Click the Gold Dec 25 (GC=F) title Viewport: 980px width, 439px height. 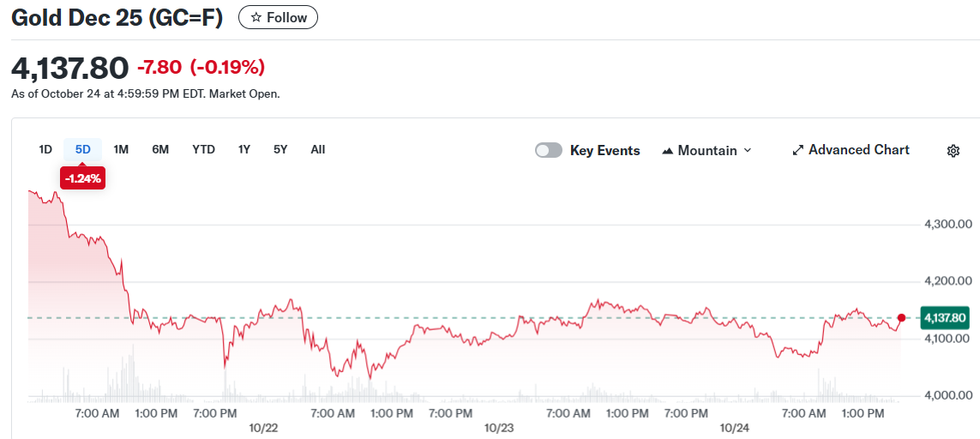(x=117, y=18)
